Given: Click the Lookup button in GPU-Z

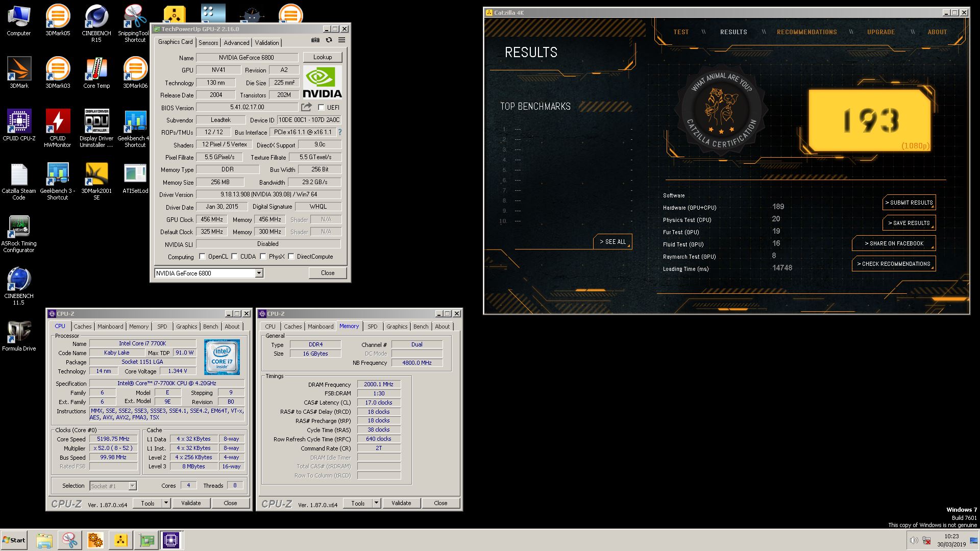Looking at the screenshot, I should [323, 57].
